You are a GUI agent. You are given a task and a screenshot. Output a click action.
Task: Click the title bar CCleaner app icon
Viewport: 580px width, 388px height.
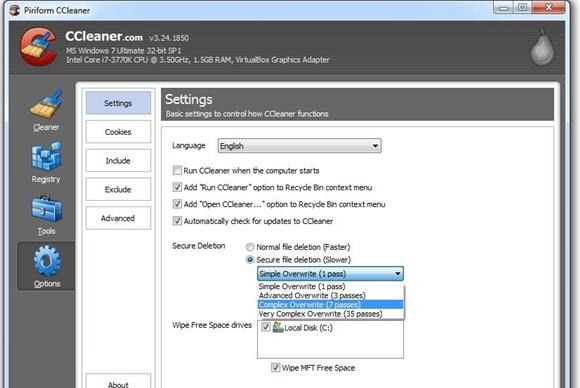[x=14, y=10]
